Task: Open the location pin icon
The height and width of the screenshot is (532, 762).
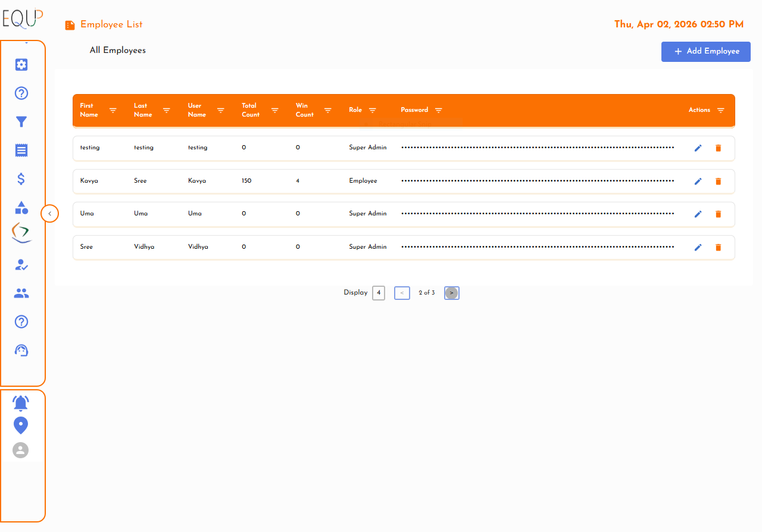Action: [21, 425]
